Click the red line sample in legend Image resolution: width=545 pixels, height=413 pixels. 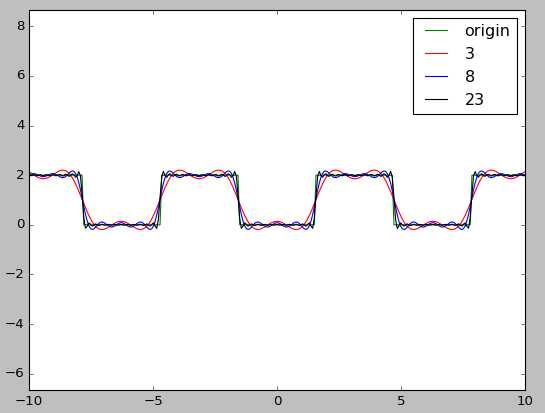(436, 54)
